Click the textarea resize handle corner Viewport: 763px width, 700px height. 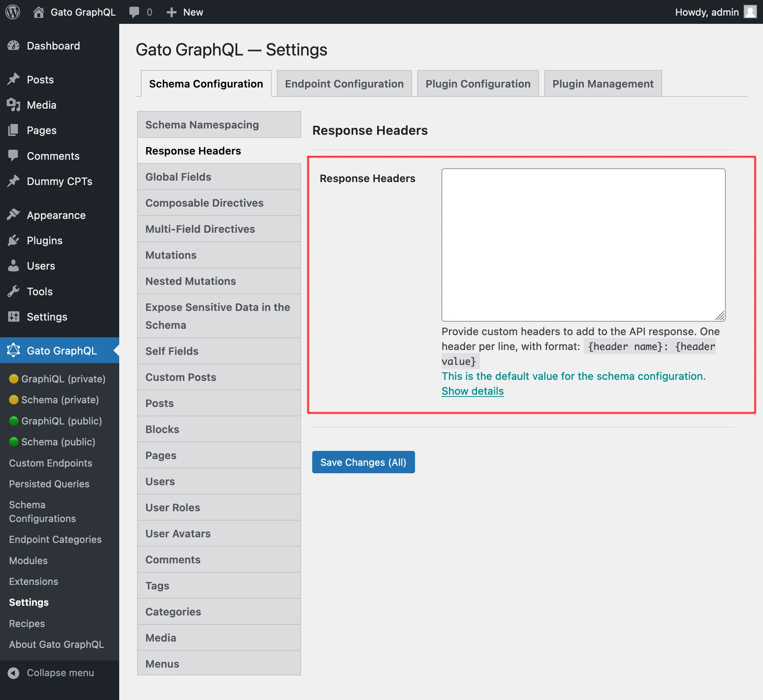(x=720, y=316)
